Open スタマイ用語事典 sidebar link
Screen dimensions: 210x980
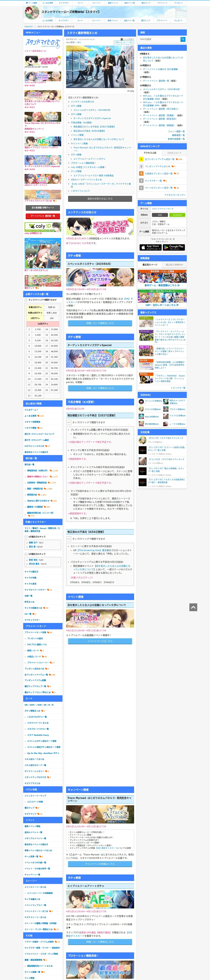pos(32,422)
